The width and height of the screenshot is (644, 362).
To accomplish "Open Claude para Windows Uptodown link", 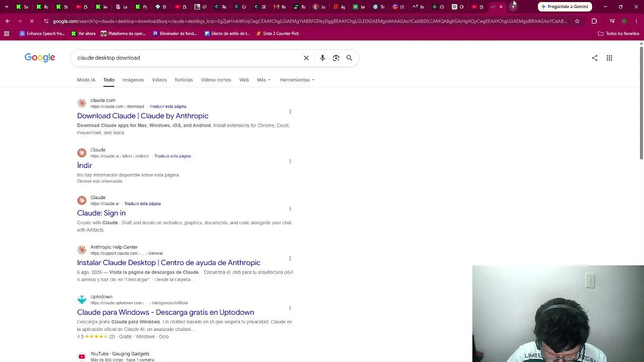I will coord(166,312).
